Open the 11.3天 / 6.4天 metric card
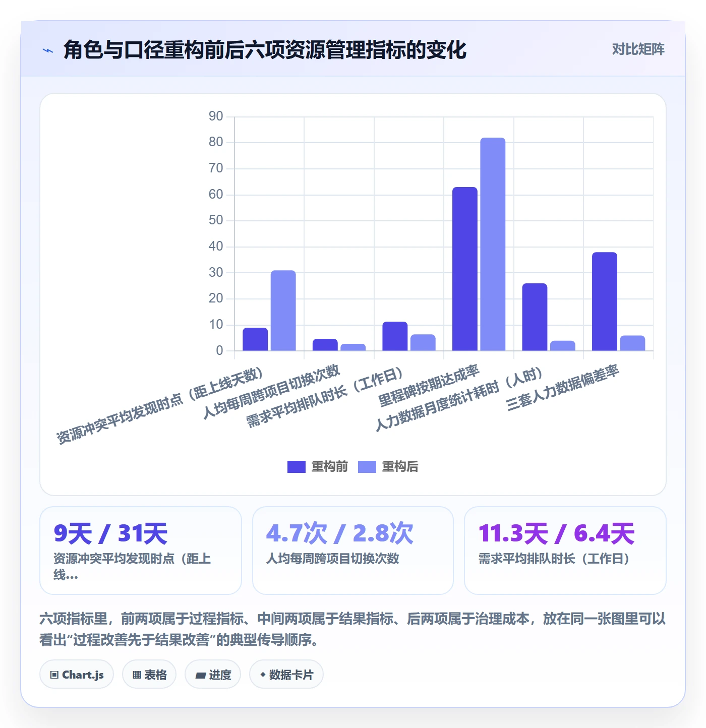The height and width of the screenshot is (728, 706). click(x=565, y=551)
